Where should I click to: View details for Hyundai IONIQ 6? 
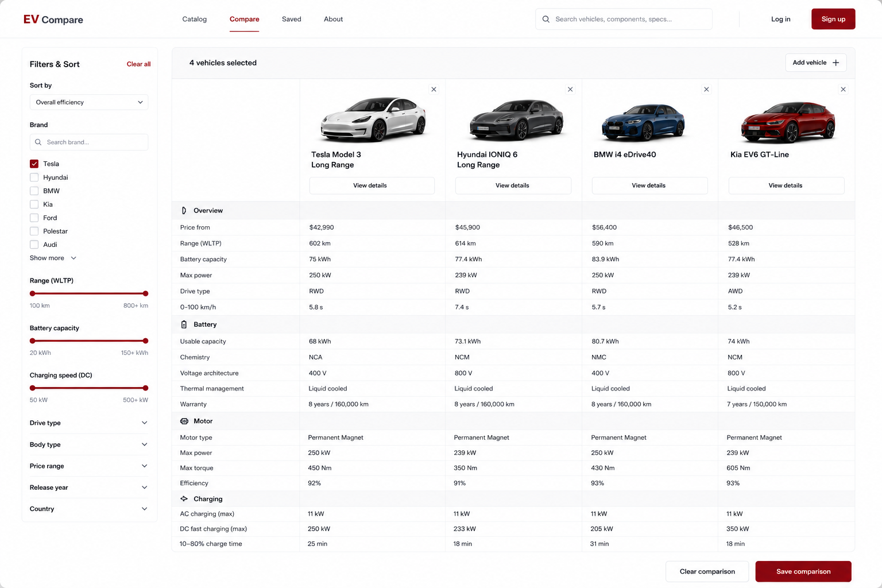(513, 185)
